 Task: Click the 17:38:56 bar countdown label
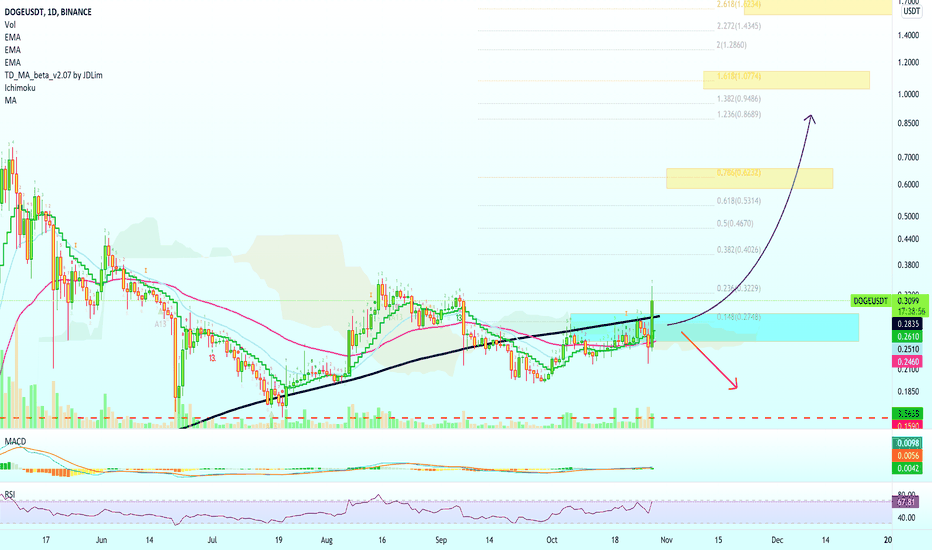[x=910, y=311]
